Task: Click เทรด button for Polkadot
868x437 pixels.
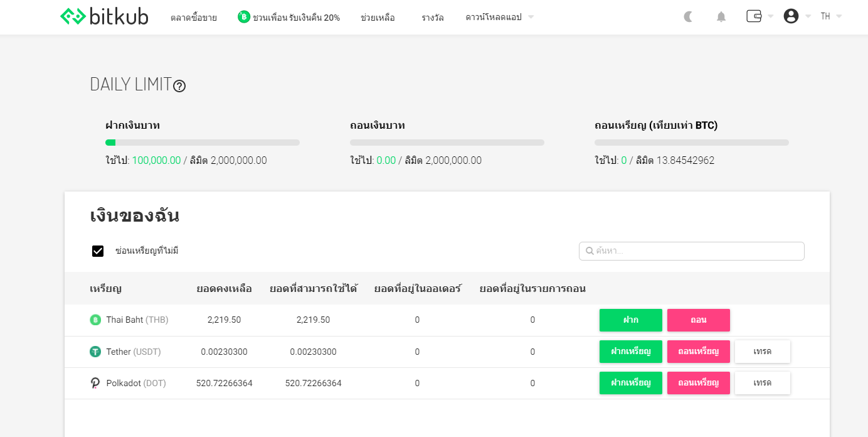Action: coord(763,383)
